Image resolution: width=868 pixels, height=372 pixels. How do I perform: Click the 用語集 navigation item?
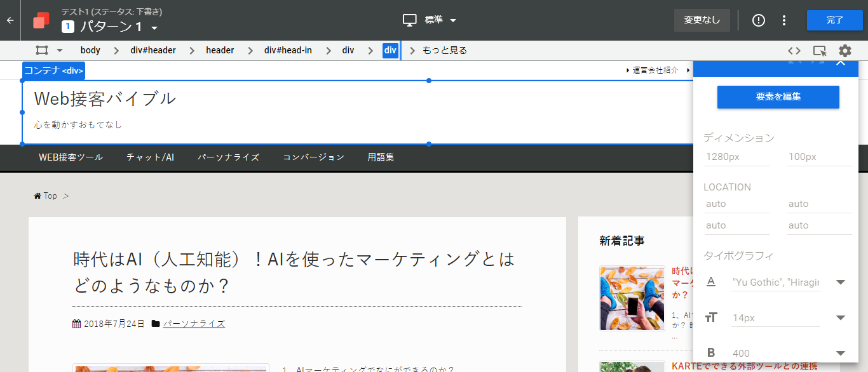381,157
